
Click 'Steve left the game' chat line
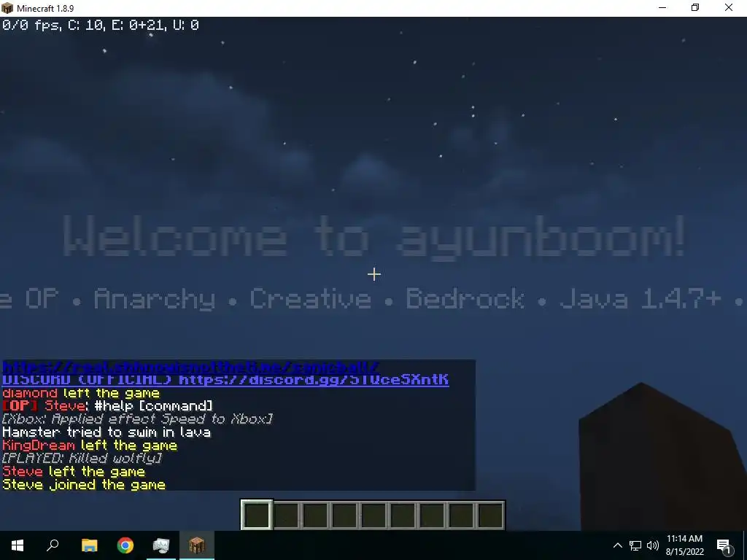tap(74, 472)
